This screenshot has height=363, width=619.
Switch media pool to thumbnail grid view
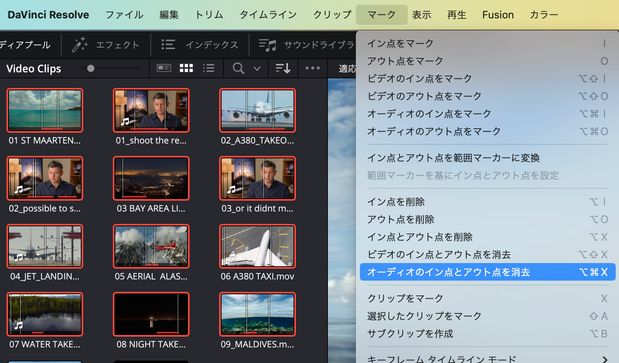click(x=186, y=68)
